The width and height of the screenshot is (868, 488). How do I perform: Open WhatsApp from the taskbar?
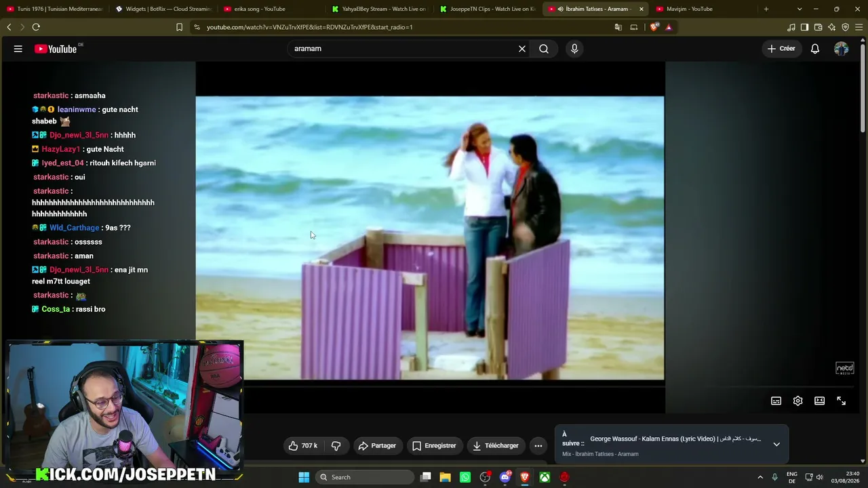point(465,477)
